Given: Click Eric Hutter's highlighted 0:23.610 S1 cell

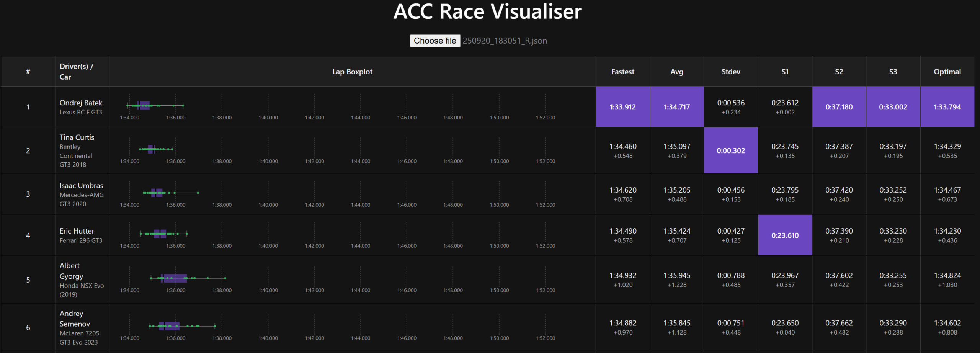Looking at the screenshot, I should point(785,235).
